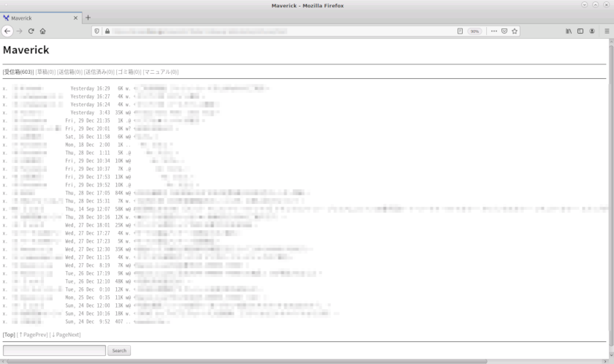
Task: Close the Maverick browser tab
Action: coord(75,18)
